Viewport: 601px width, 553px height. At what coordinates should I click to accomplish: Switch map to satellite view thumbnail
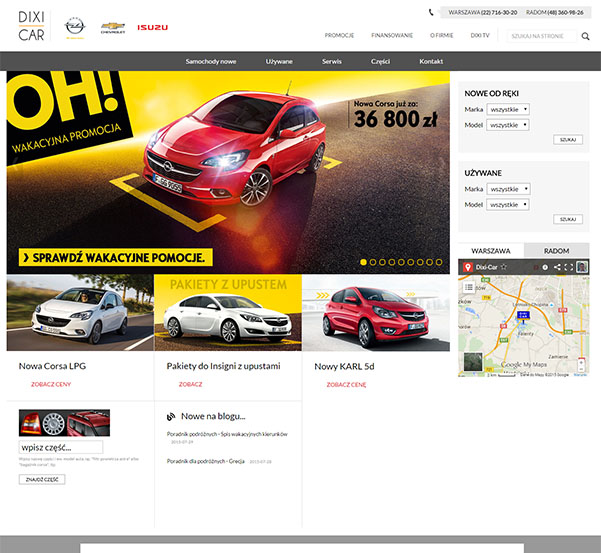pos(473,362)
